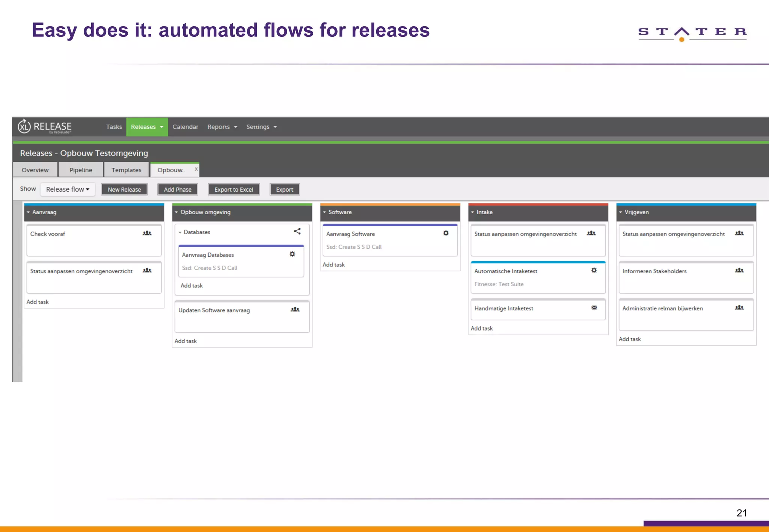Screen dimensions: 769x532
Task: Switch to the Templates tab
Action: click(x=127, y=170)
